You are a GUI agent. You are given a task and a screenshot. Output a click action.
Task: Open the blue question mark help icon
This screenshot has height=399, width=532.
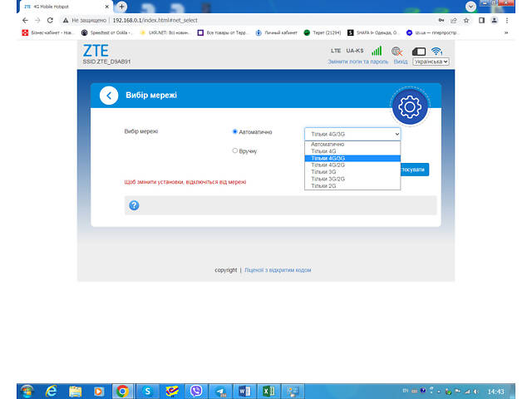134,205
